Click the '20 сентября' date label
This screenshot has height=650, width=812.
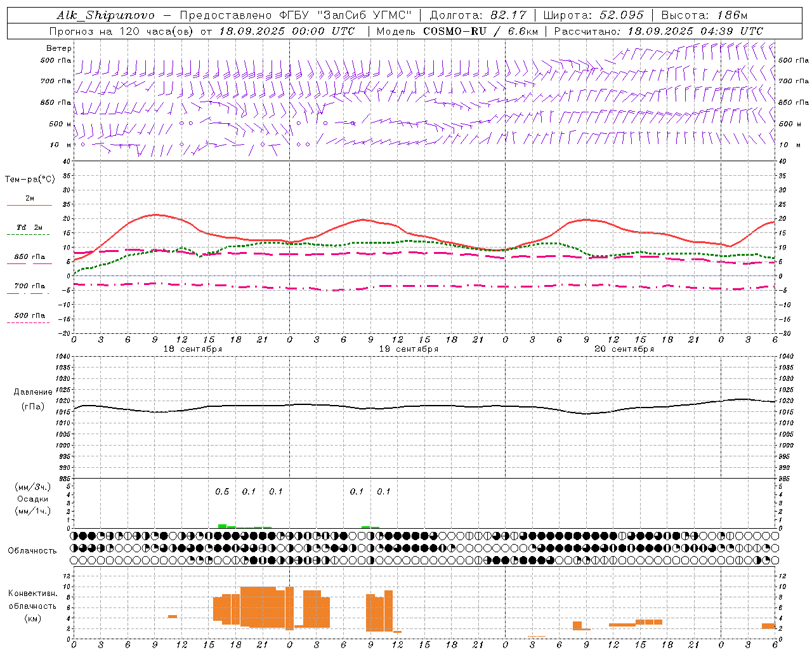click(624, 349)
